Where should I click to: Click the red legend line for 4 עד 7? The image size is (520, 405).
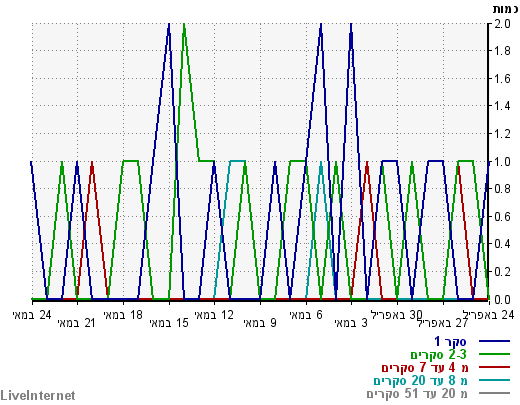point(495,367)
